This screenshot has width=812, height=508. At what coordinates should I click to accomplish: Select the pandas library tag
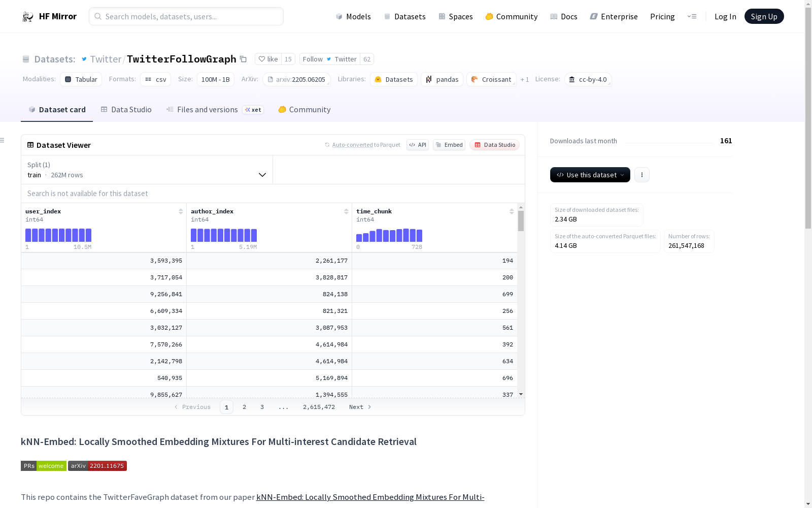[442, 79]
